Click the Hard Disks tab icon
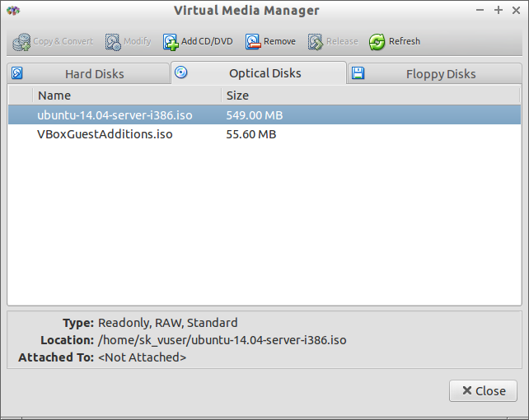The image size is (529, 420). [16, 72]
